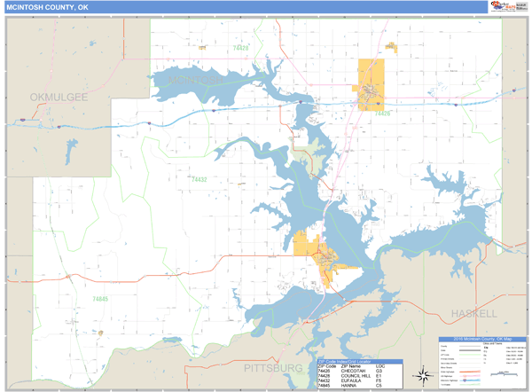The width and height of the screenshot is (532, 392).
Task: Click HANNA in the ZIP index table
Action: tap(348, 386)
